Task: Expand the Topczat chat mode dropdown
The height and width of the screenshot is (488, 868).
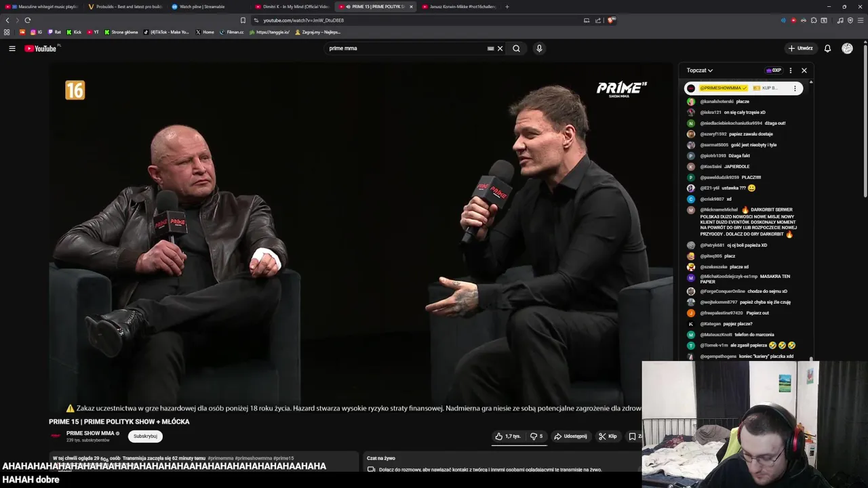Action: tap(699, 70)
